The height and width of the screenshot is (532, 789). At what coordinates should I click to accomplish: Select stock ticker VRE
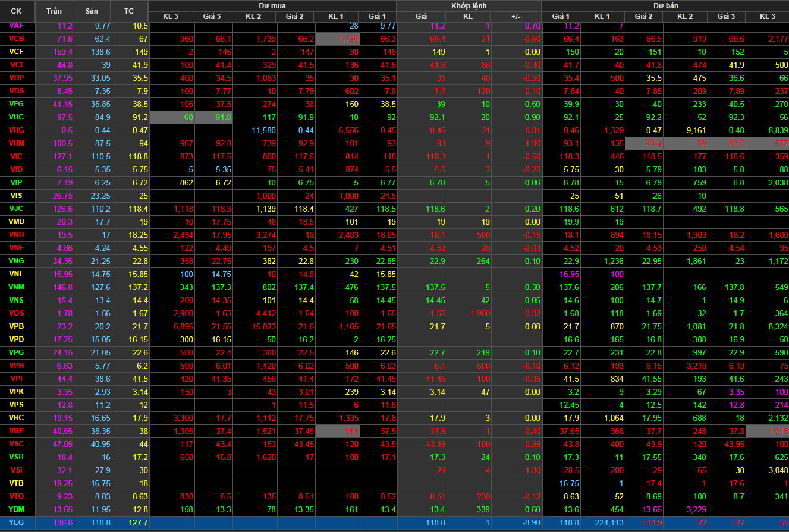point(17,431)
